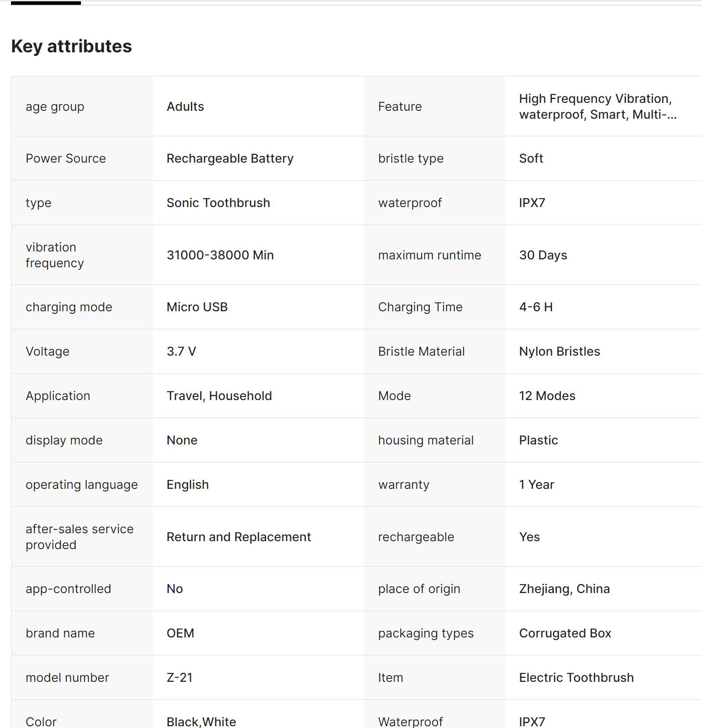Click the Key attributes heading

pyautogui.click(x=71, y=46)
